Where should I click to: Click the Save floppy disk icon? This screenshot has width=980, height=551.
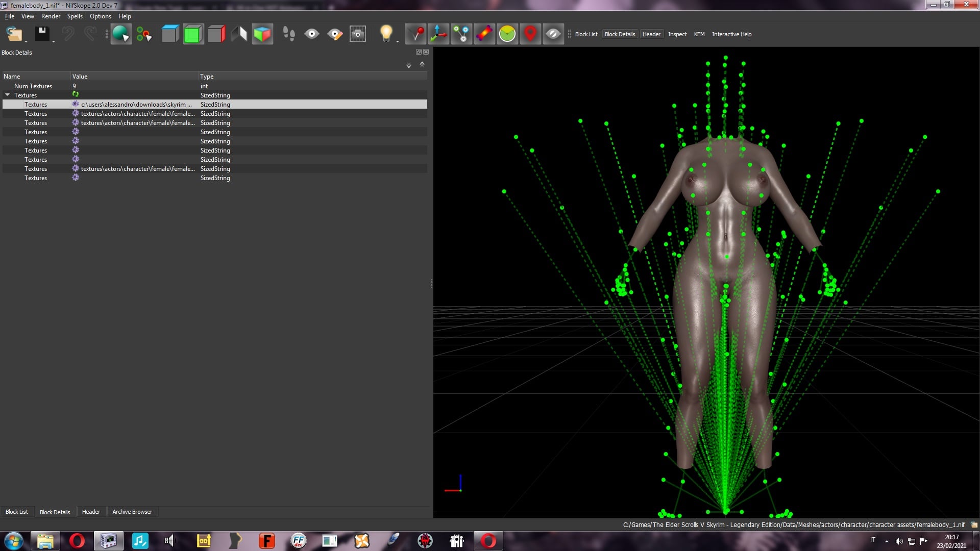click(42, 34)
